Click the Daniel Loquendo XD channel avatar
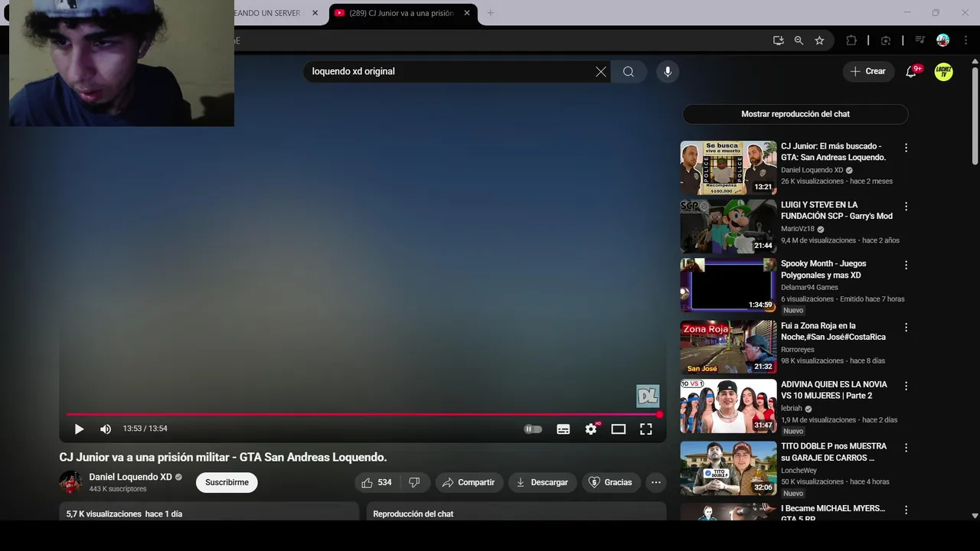This screenshot has width=980, height=551. (70, 482)
